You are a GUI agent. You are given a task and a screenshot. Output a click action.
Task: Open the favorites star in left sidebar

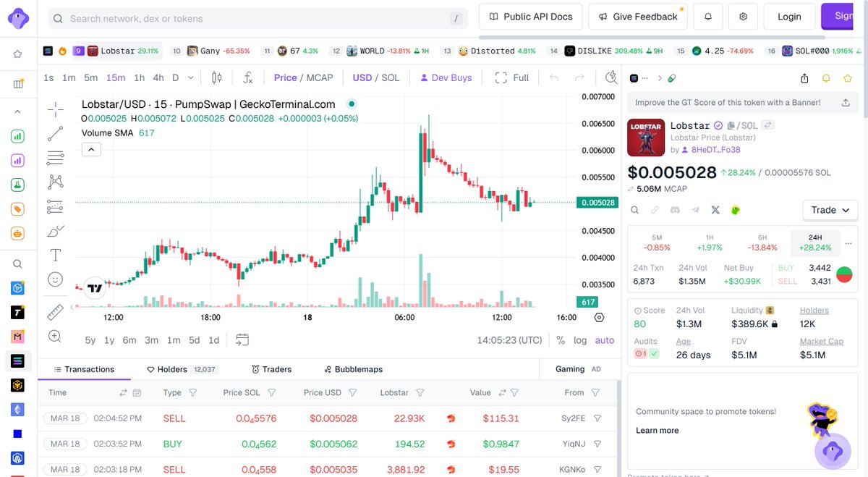pos(18,54)
